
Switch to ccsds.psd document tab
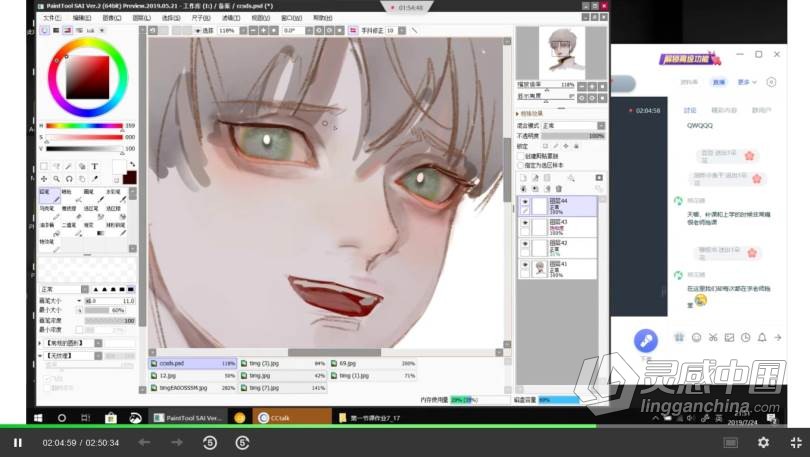(193, 364)
